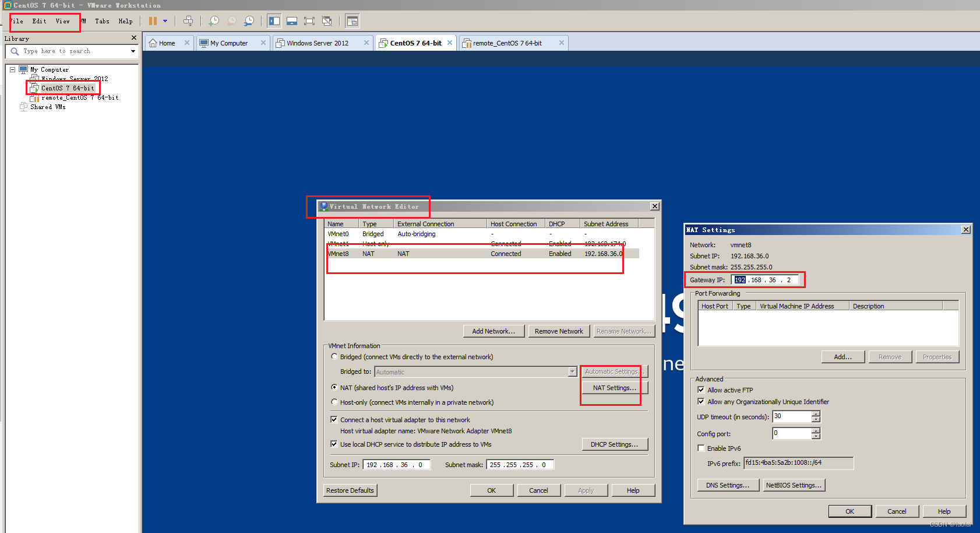
Task: Click the Virtual Network Editor title icon
Action: coord(324,206)
